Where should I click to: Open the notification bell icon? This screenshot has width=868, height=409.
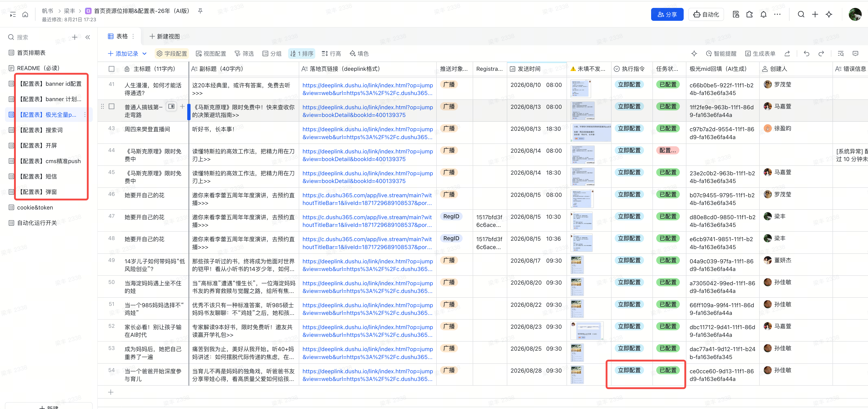(x=763, y=14)
